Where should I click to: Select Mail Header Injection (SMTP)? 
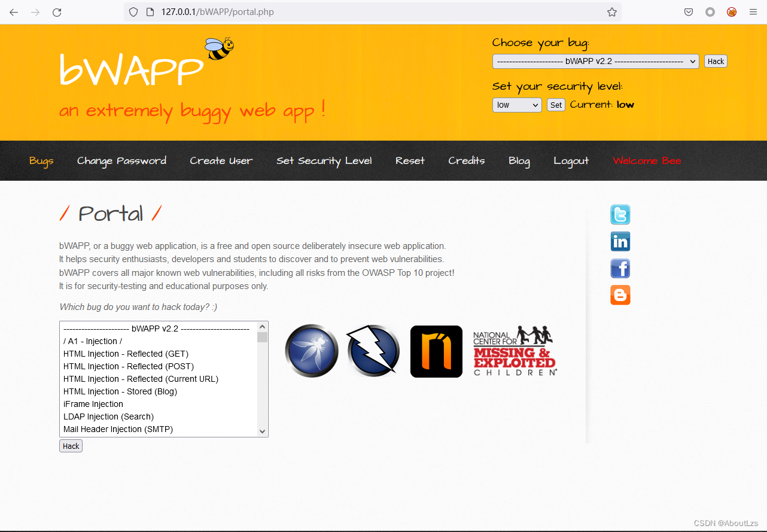click(159, 429)
